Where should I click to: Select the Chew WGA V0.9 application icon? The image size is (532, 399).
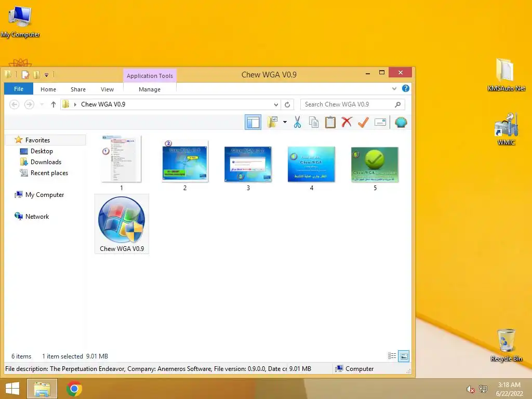[x=122, y=224]
